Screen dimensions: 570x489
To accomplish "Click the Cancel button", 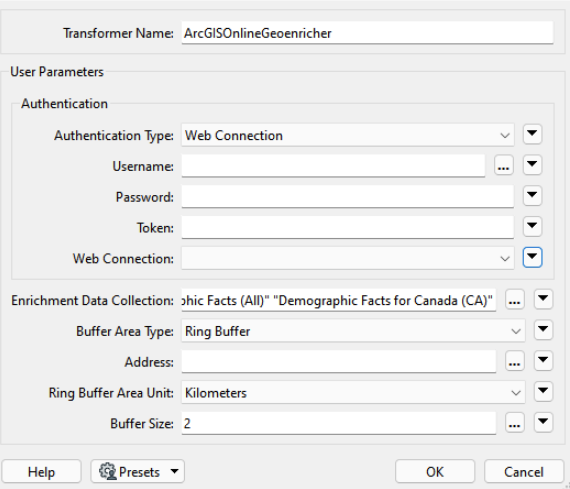I will [524, 472].
